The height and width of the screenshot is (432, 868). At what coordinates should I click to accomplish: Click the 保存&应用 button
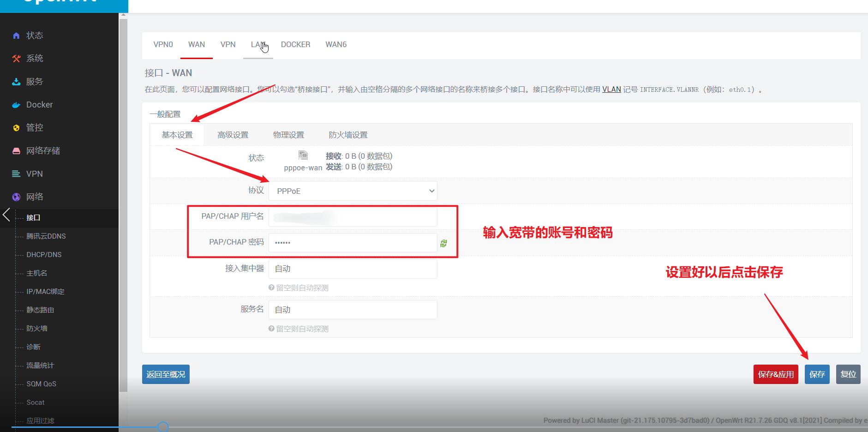(775, 374)
